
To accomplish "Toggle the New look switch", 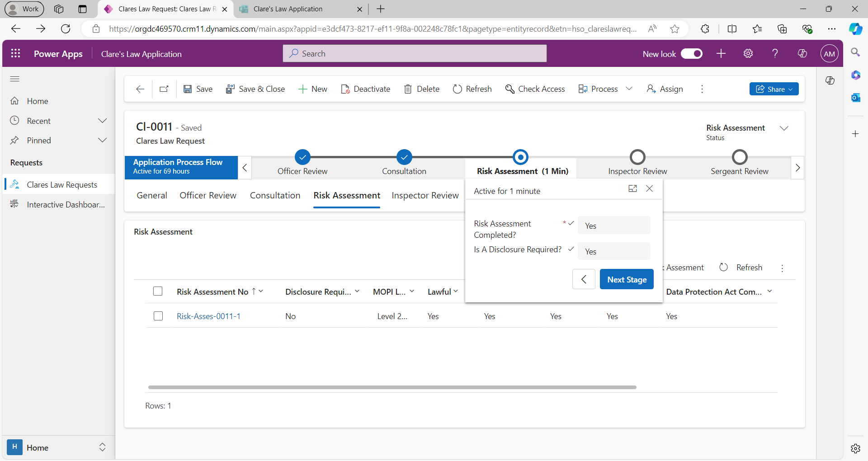I will pos(691,54).
